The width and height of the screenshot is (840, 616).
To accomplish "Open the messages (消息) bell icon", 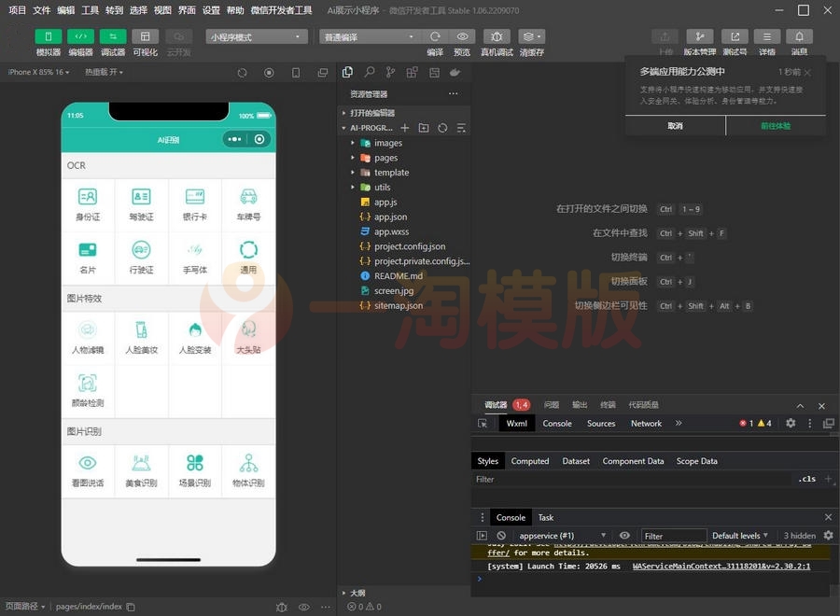I will point(799,36).
